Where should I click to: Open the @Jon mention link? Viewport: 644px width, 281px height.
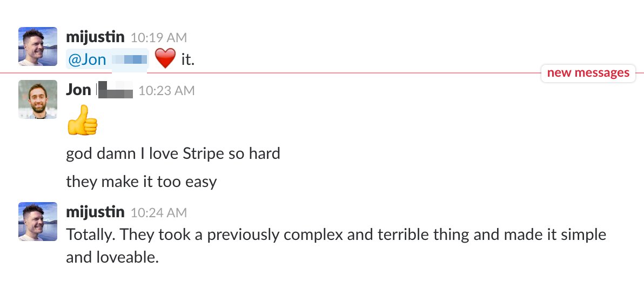tap(106, 59)
